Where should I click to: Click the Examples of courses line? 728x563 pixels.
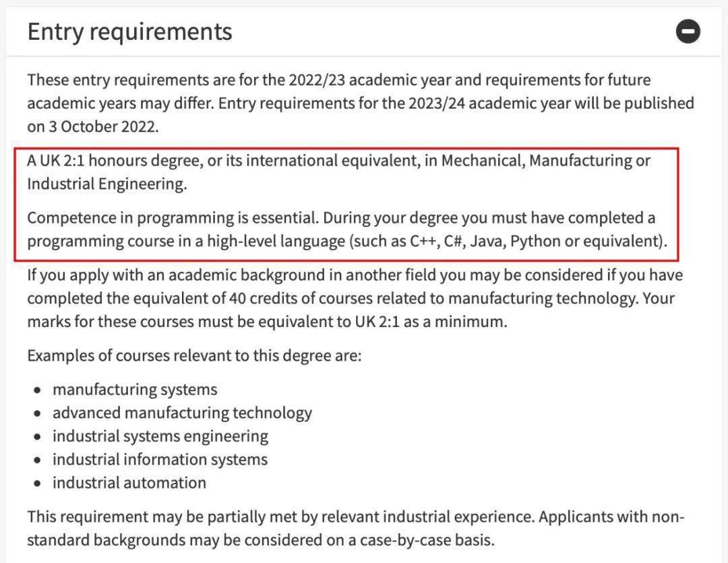coord(194,355)
